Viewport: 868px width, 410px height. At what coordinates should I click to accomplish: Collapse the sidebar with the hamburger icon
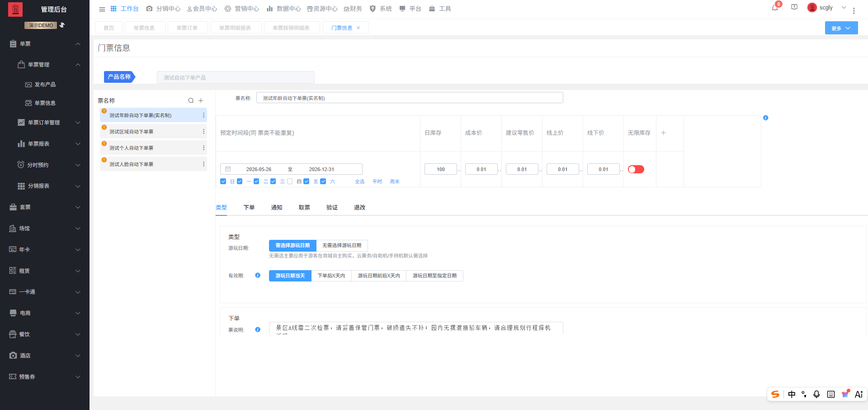point(102,9)
